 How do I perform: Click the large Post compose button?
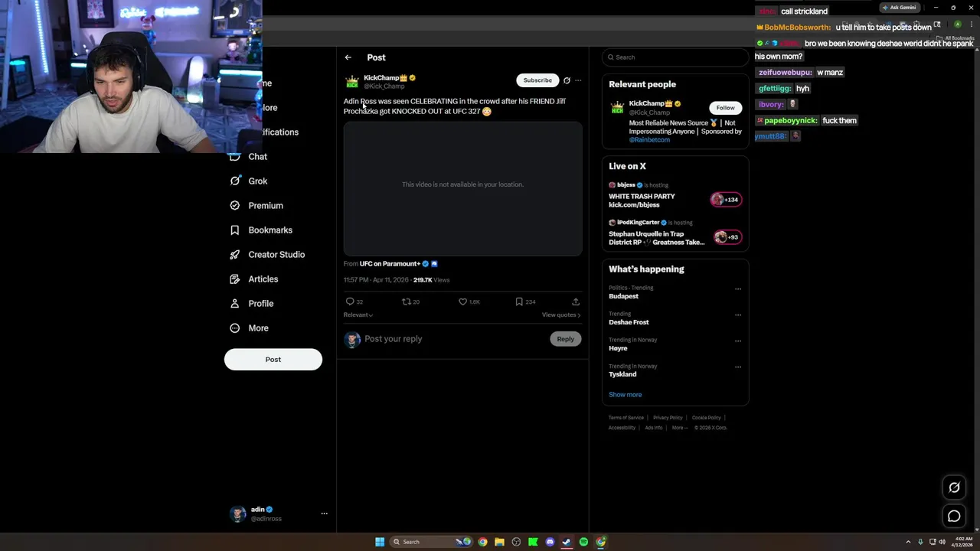[x=273, y=359]
